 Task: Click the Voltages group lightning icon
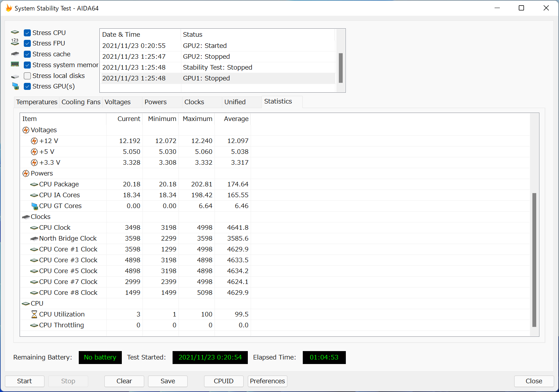[26, 130]
